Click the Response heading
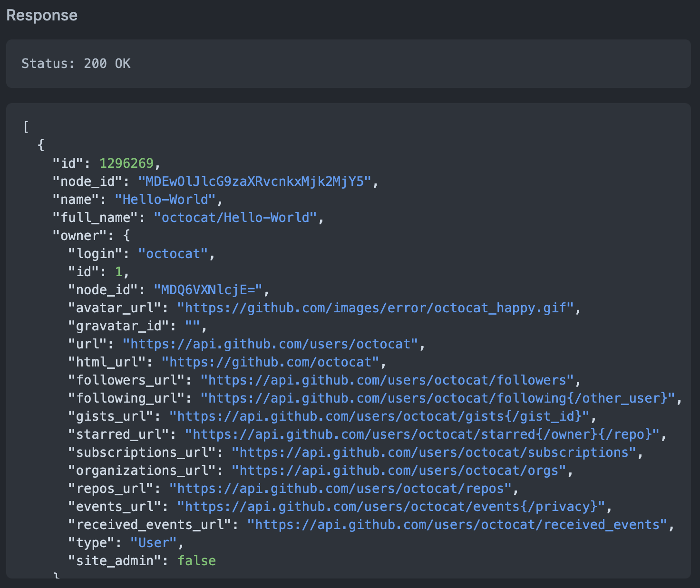Screen dimensions: 700x588 tap(42, 15)
